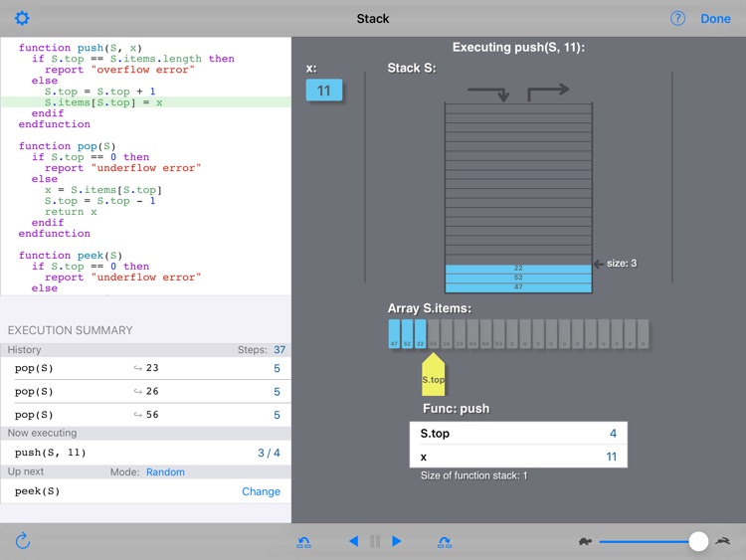746x560 pixels.
Task: Click the EXECUTION SUMMARY heading
Action: click(71, 330)
